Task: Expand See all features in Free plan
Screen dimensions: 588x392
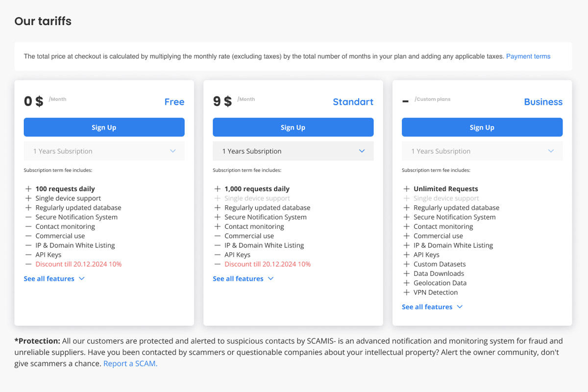Action: (54, 279)
